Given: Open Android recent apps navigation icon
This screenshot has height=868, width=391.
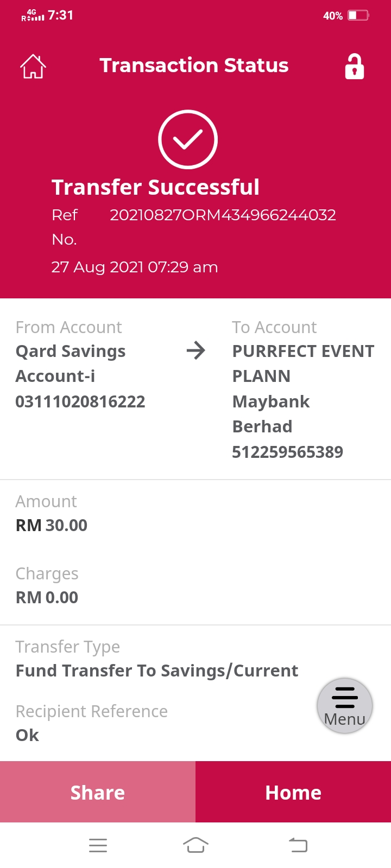Looking at the screenshot, I should click(98, 845).
